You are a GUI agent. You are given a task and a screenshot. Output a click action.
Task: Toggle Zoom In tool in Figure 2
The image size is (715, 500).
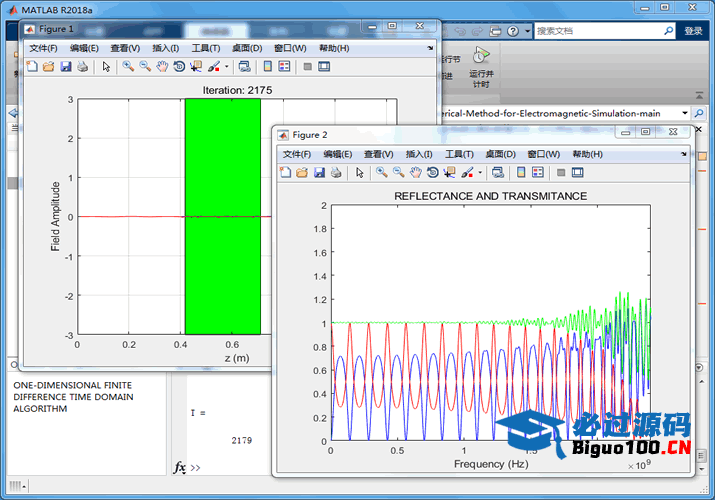click(x=382, y=172)
